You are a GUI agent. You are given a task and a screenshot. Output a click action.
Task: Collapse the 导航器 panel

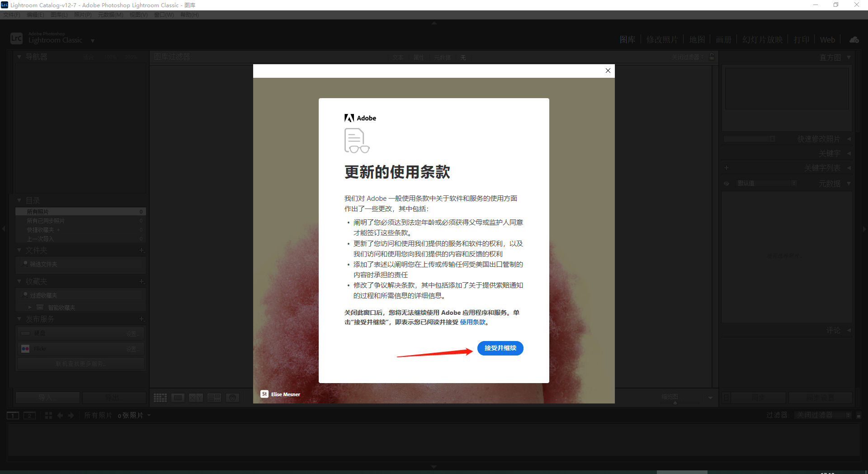[19, 57]
